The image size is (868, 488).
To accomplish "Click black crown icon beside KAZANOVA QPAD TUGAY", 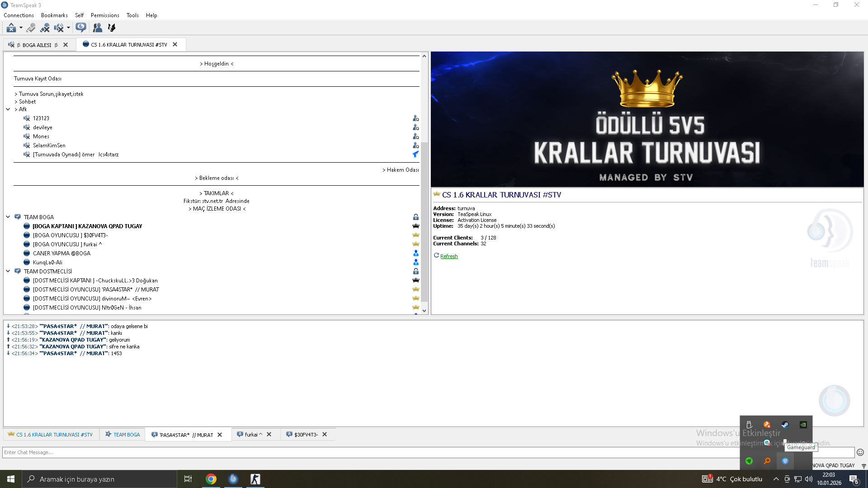I will (416, 226).
